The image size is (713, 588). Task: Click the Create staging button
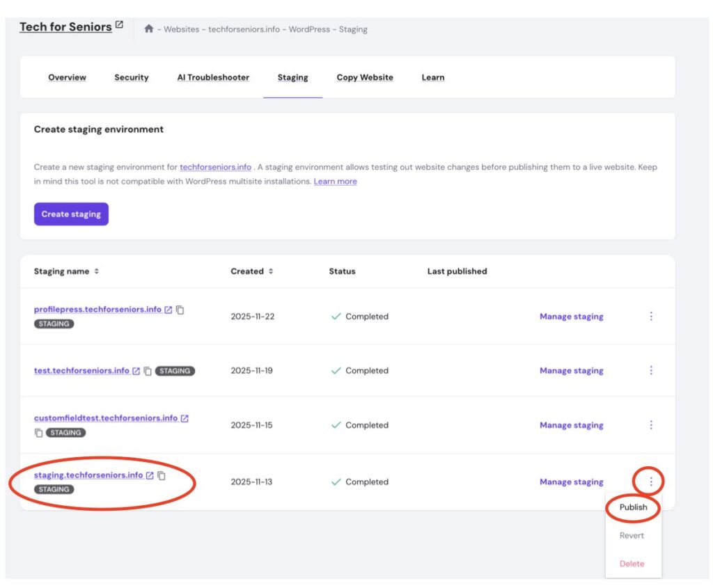pyautogui.click(x=71, y=214)
